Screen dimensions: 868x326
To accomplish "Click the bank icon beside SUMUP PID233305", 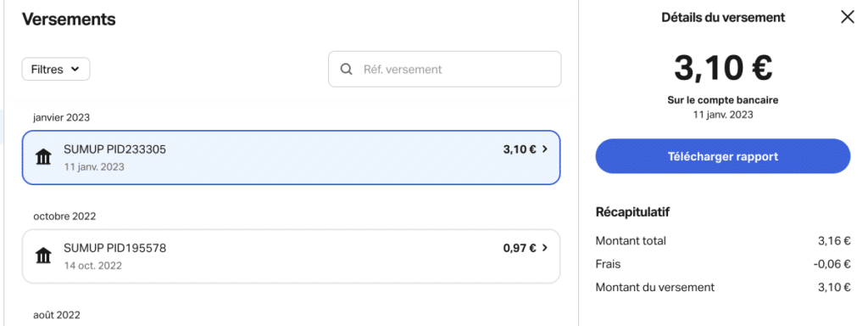I will click(x=43, y=157).
